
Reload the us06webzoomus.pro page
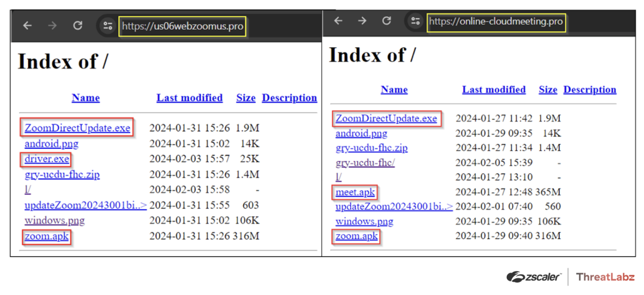point(78,26)
